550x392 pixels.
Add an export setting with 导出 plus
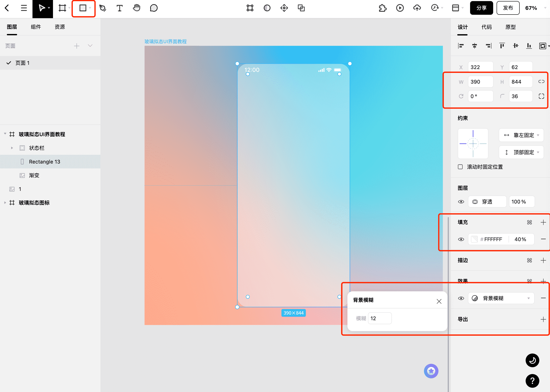[543, 319]
